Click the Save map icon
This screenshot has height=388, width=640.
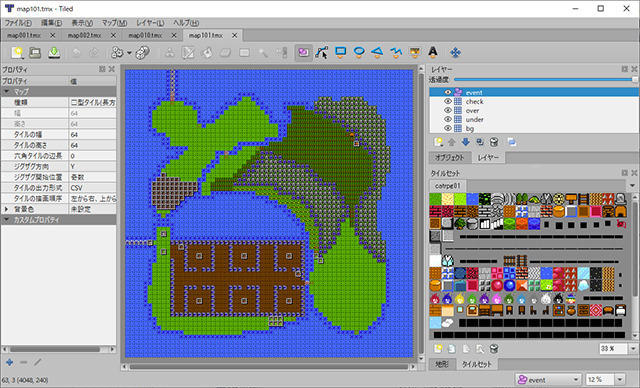pos(54,52)
